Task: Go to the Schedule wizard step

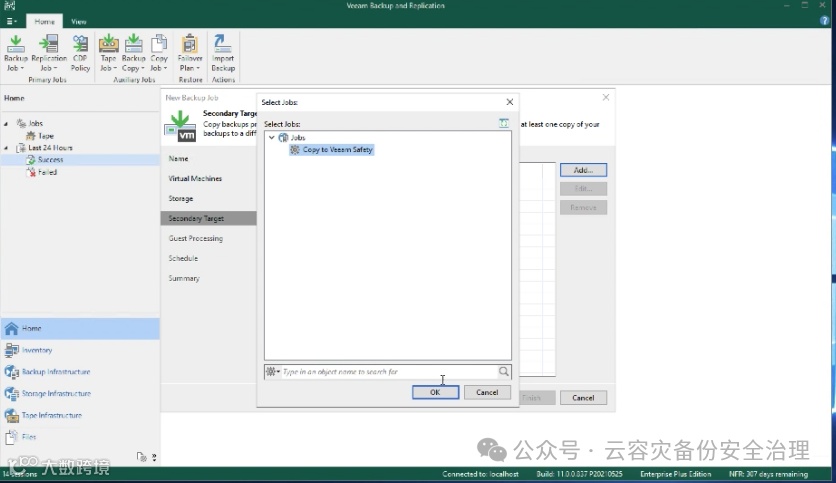Action: click(183, 258)
